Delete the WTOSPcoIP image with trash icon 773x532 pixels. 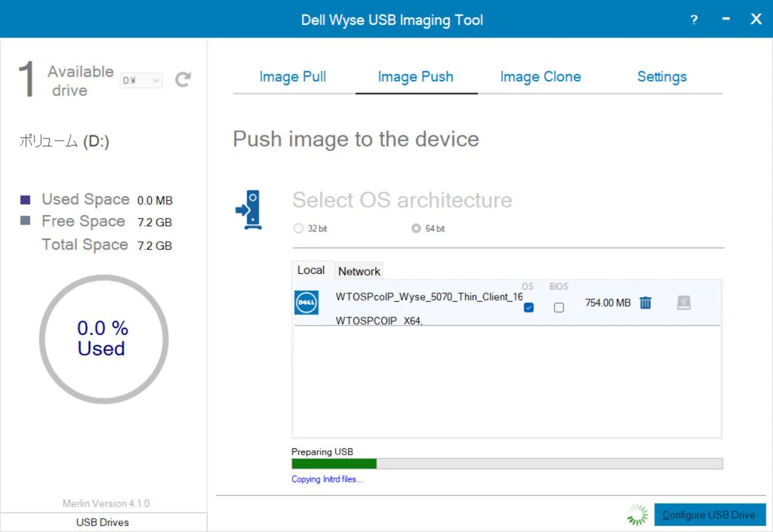pyautogui.click(x=645, y=303)
